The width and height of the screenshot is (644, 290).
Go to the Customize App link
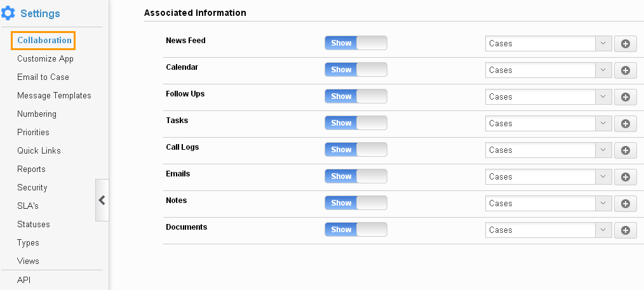[45, 59]
